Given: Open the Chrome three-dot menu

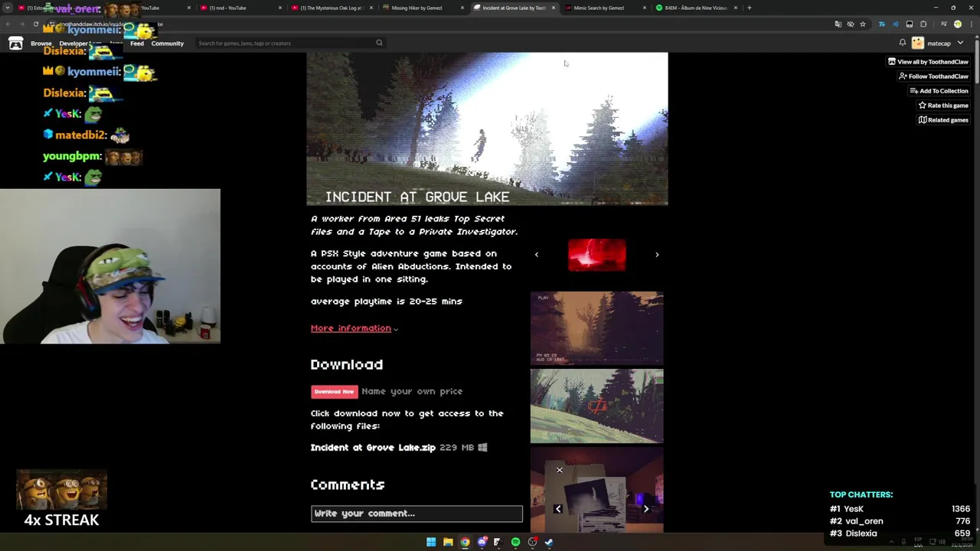Looking at the screenshot, I should point(972,24).
